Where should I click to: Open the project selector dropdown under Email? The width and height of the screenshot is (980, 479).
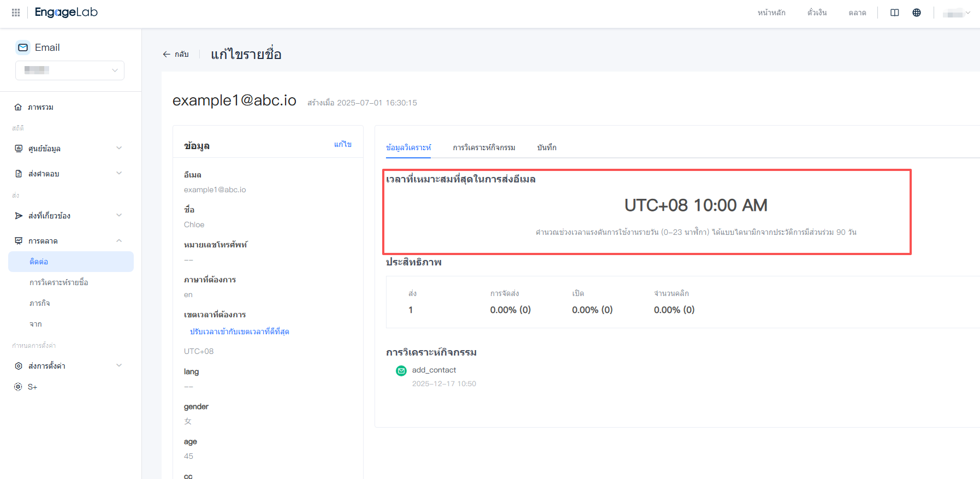(x=70, y=70)
